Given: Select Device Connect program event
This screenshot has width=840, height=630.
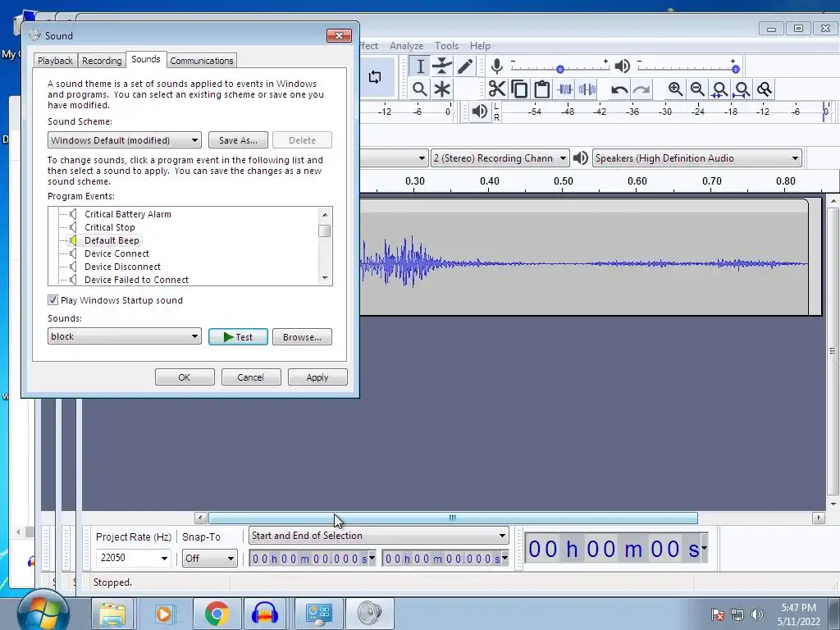Looking at the screenshot, I should tap(116, 253).
